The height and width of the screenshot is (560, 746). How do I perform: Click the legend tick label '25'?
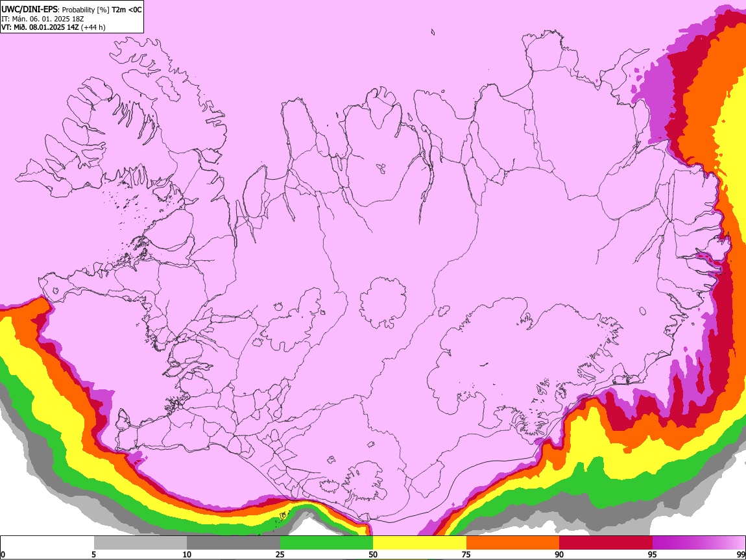click(x=280, y=554)
